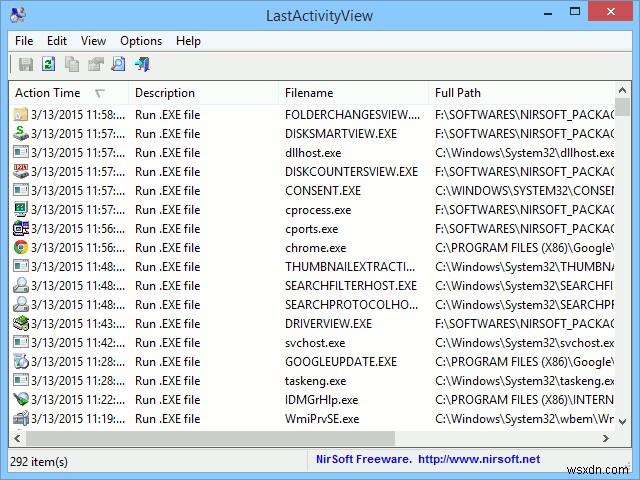Select the CONSENT.EXE filename cell

coord(323,191)
